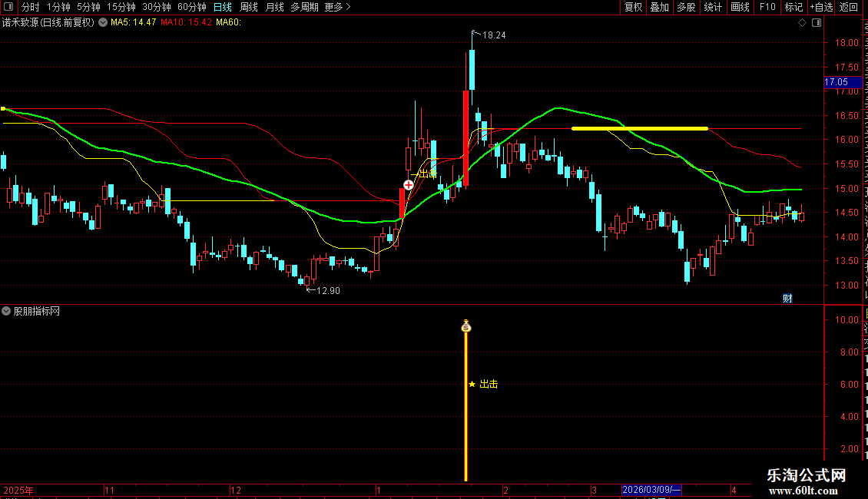Image resolution: width=868 pixels, height=499 pixels.
Task: Click the 叠加 overlay button
Action: 659,7
